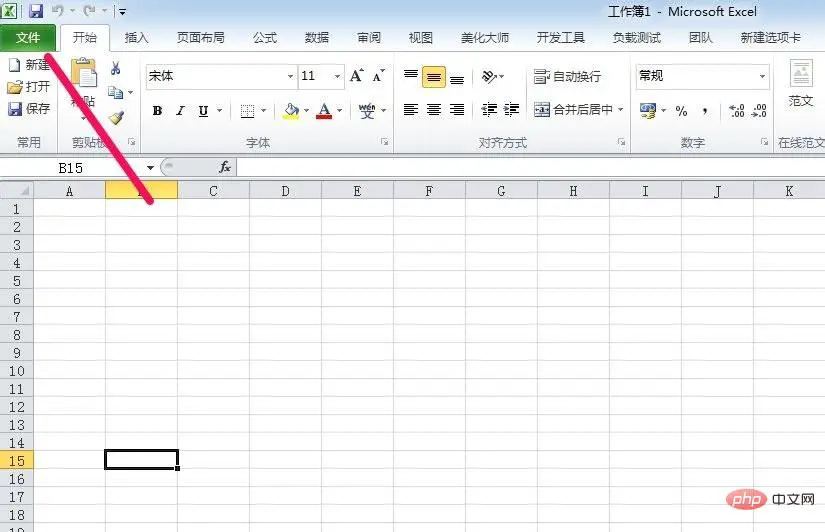The image size is (825, 532).
Task: Expand the font size dropdown arrow
Action: coord(338,77)
